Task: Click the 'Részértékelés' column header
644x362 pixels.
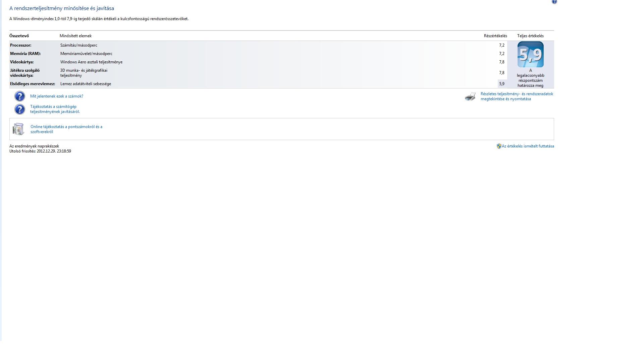Action: point(495,36)
